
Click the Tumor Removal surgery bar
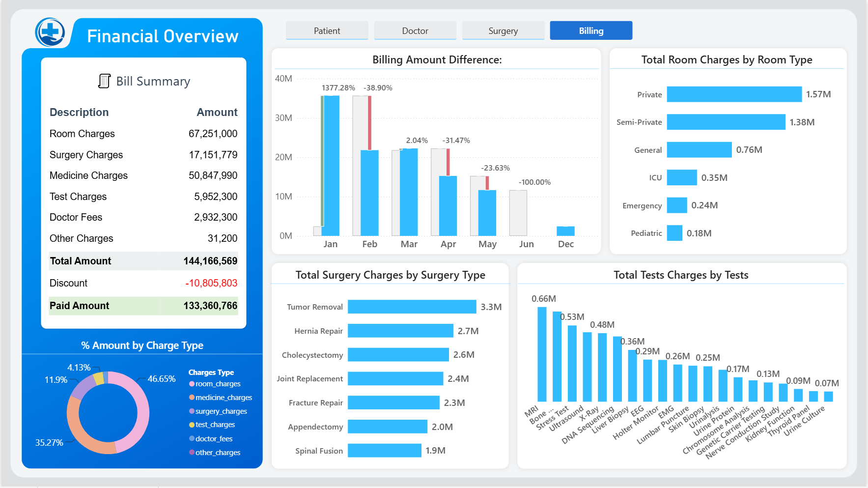click(412, 307)
